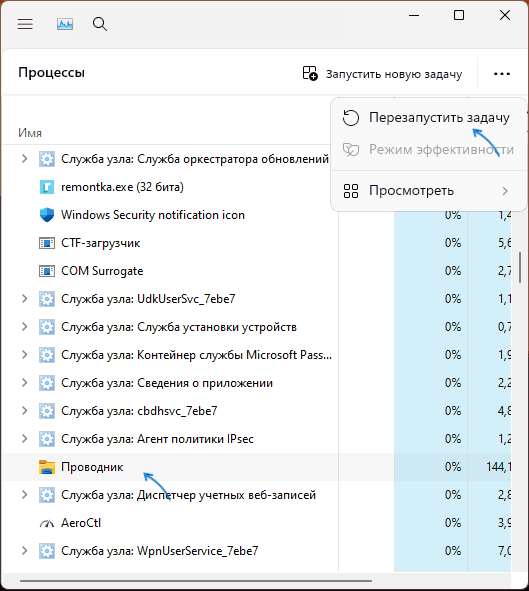529x591 pixels.
Task: Select Режим эффективности menu entry
Action: click(x=428, y=150)
